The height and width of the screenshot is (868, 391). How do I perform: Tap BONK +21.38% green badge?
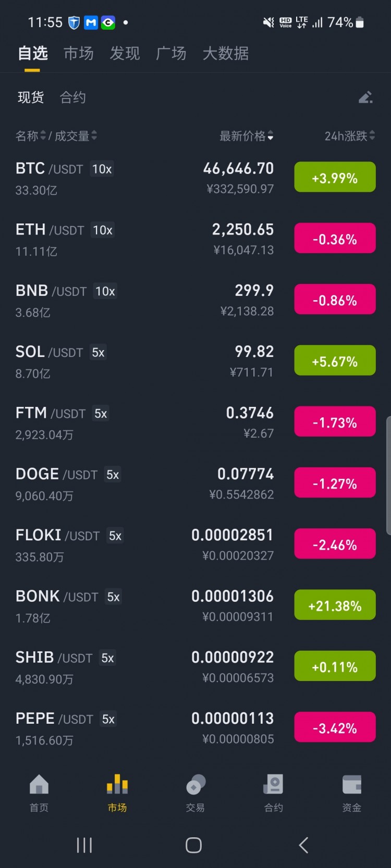pos(335,605)
